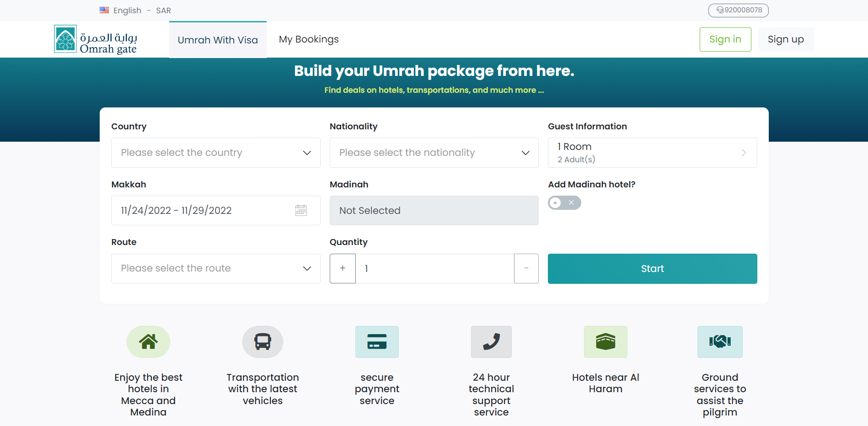Screen dimensions: 868x426
Task: Click the credit card payment icon
Action: pyautogui.click(x=377, y=342)
